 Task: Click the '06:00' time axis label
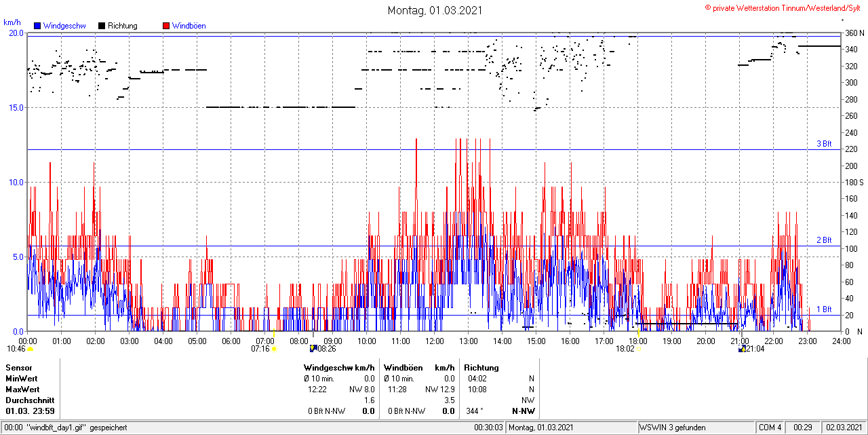point(231,341)
